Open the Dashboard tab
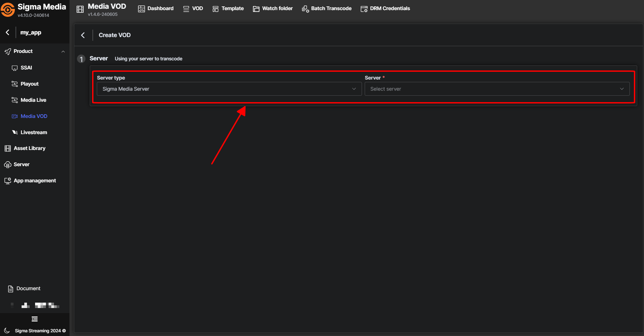 [x=156, y=8]
